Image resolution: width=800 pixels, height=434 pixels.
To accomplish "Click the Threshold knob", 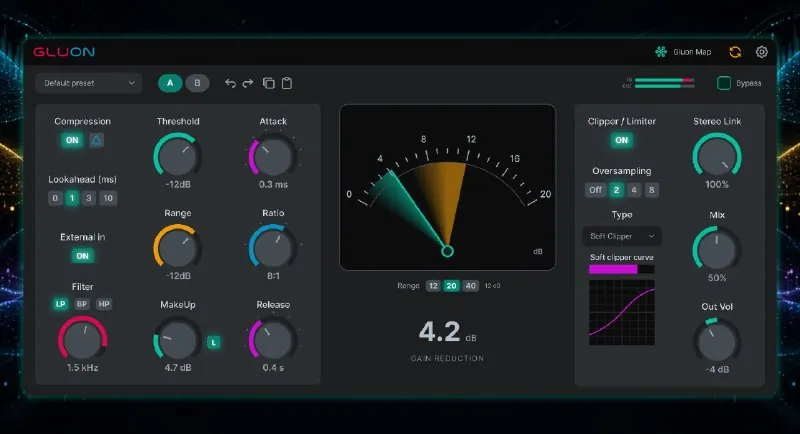I will [x=177, y=156].
